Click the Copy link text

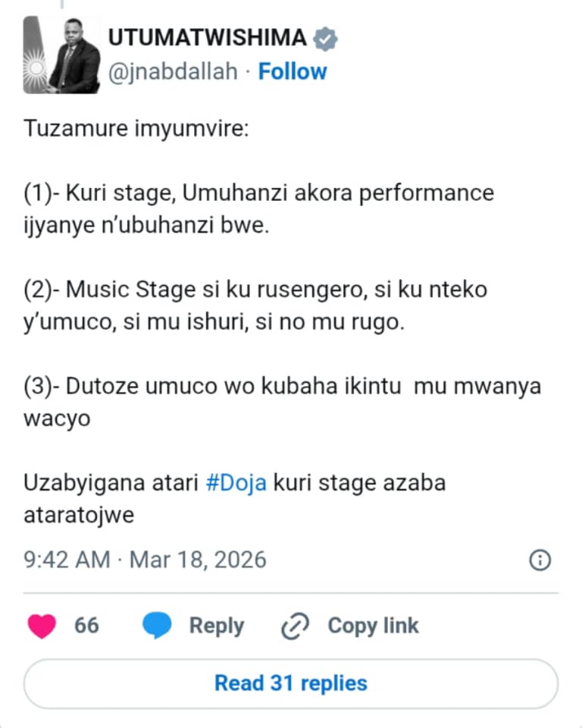tap(373, 626)
